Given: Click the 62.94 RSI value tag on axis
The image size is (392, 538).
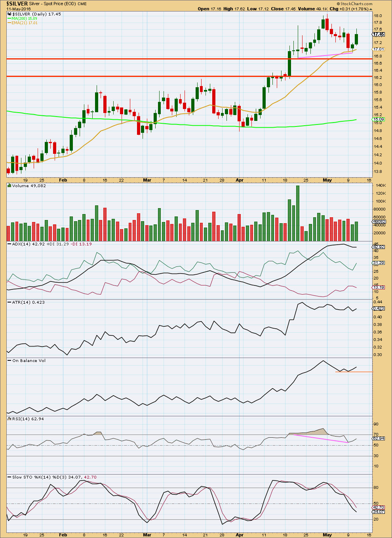Looking at the screenshot, I should [379, 438].
